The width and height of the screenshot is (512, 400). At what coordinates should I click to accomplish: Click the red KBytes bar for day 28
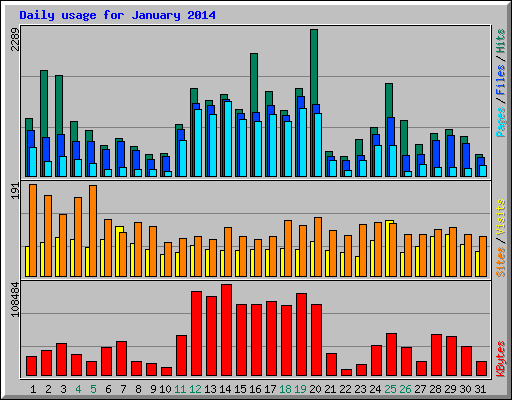[x=436, y=355]
